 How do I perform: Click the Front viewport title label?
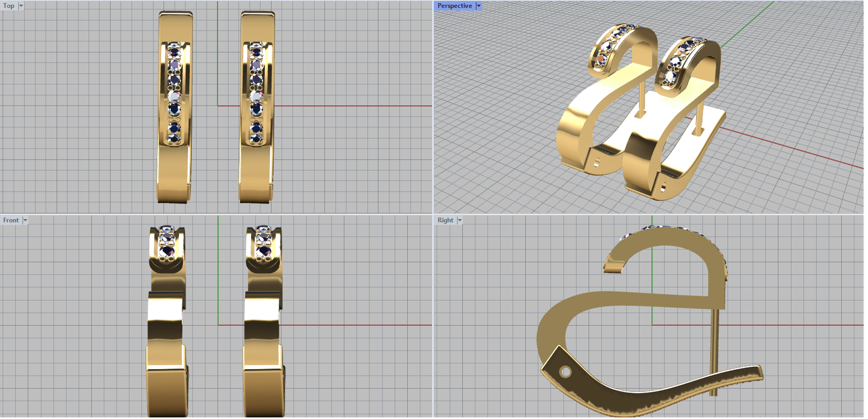[10, 220]
